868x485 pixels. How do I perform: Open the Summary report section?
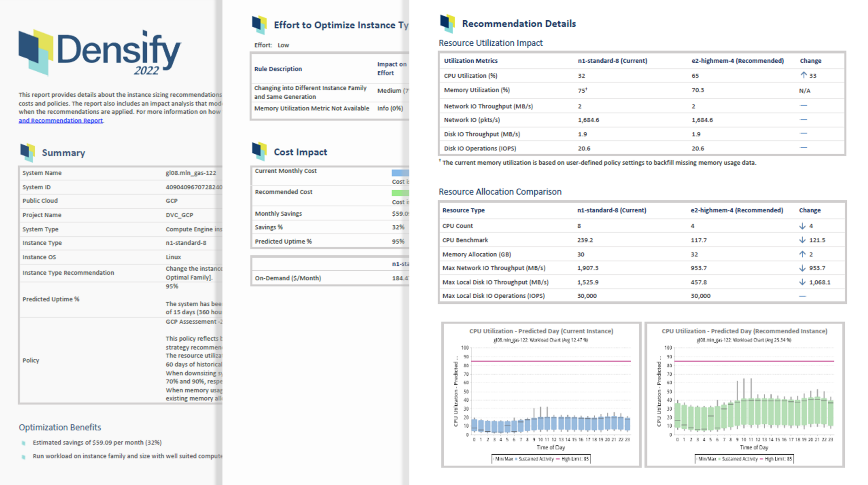point(63,153)
